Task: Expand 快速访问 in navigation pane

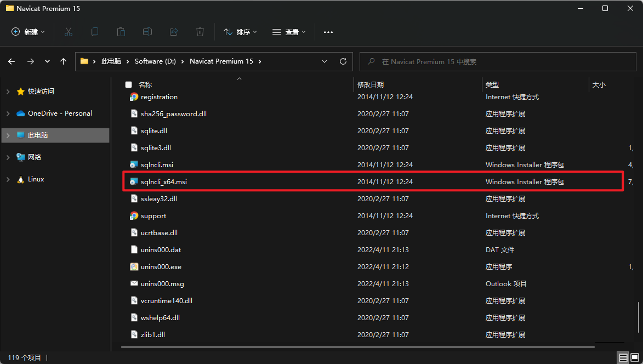Action: pyautogui.click(x=8, y=92)
